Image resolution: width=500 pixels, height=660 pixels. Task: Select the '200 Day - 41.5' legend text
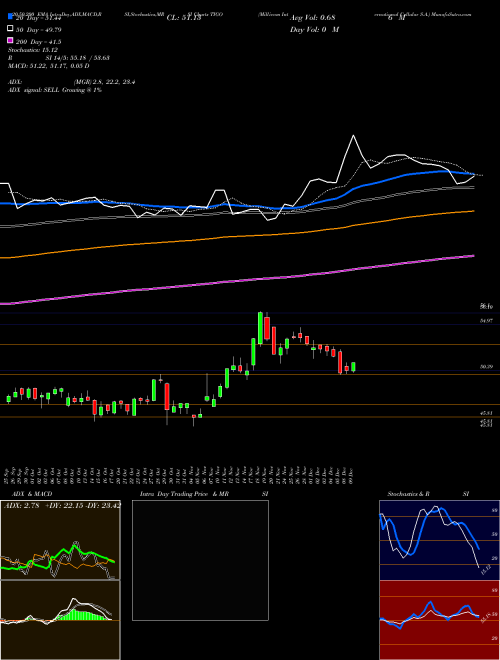pos(39,42)
